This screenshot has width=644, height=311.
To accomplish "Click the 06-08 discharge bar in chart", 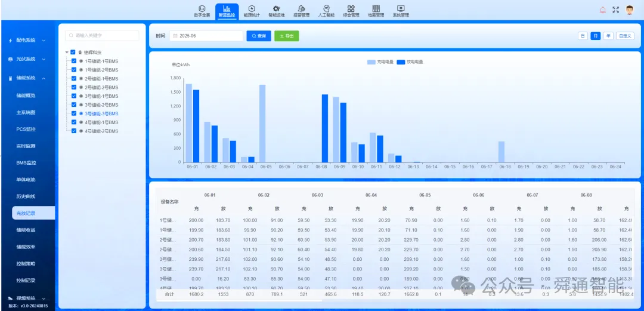I will (x=325, y=128).
